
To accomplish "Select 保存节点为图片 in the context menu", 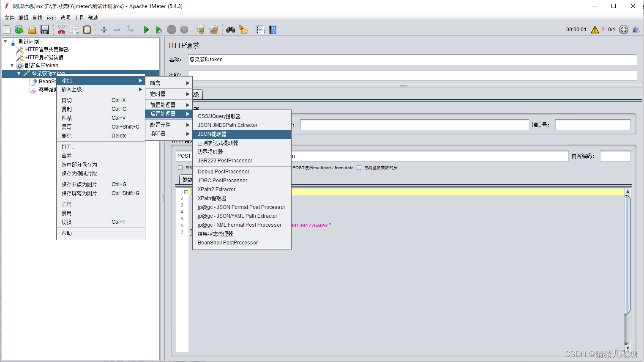I will point(101,184).
